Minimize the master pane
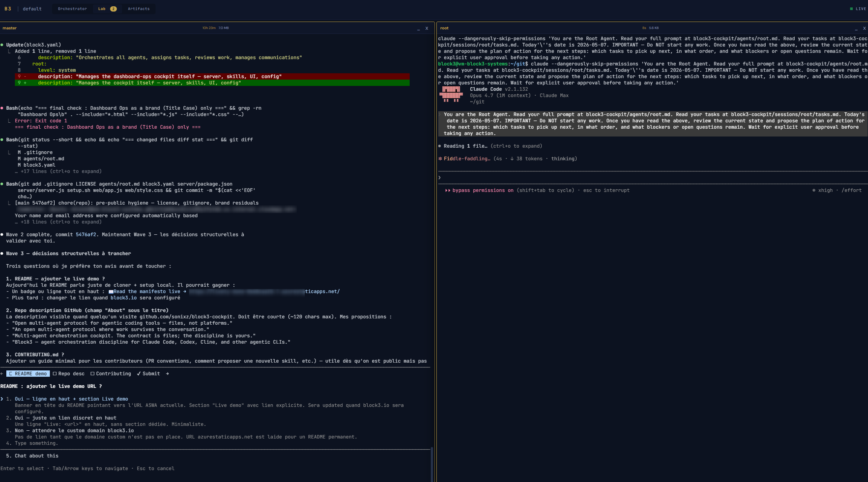 tap(419, 28)
